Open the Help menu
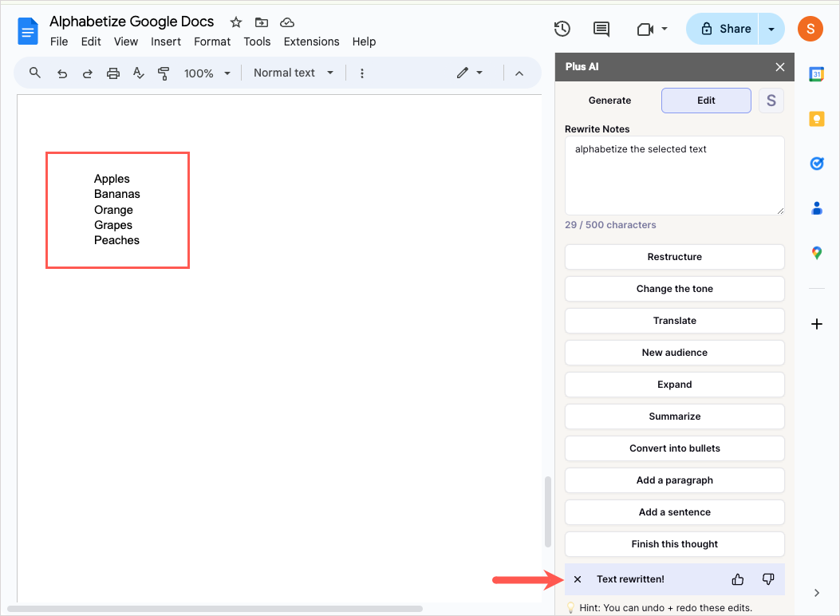This screenshot has height=616, width=840. click(x=364, y=41)
